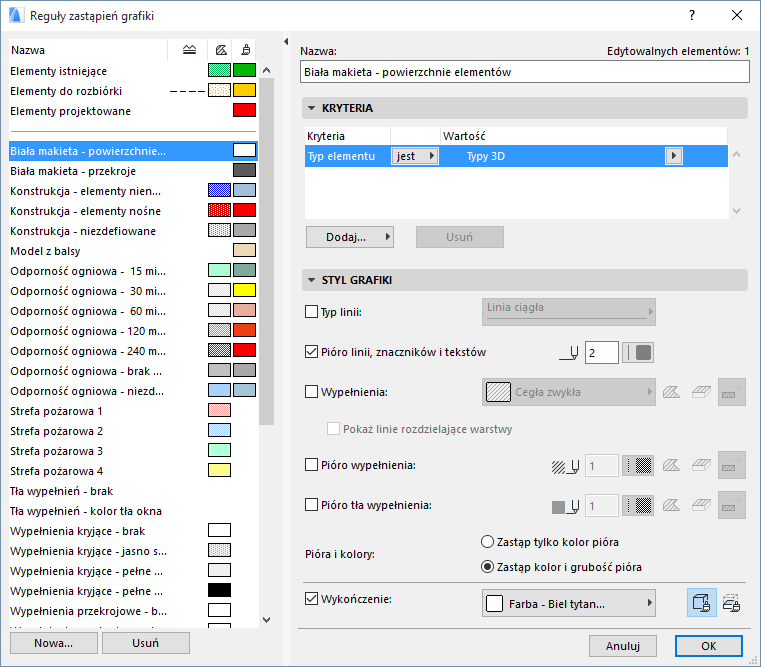This screenshot has width=761, height=667.
Task: Click the Nowa... button
Action: [x=53, y=643]
